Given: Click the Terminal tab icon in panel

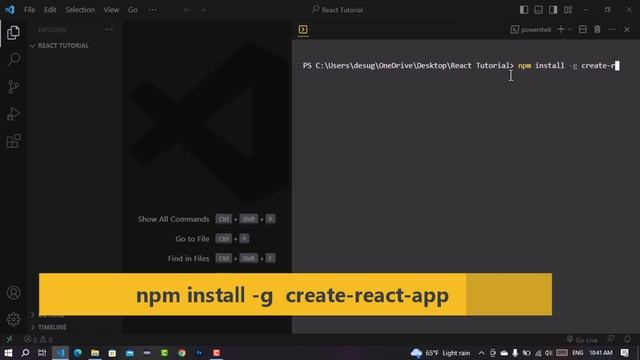Looking at the screenshot, I should tap(303, 29).
